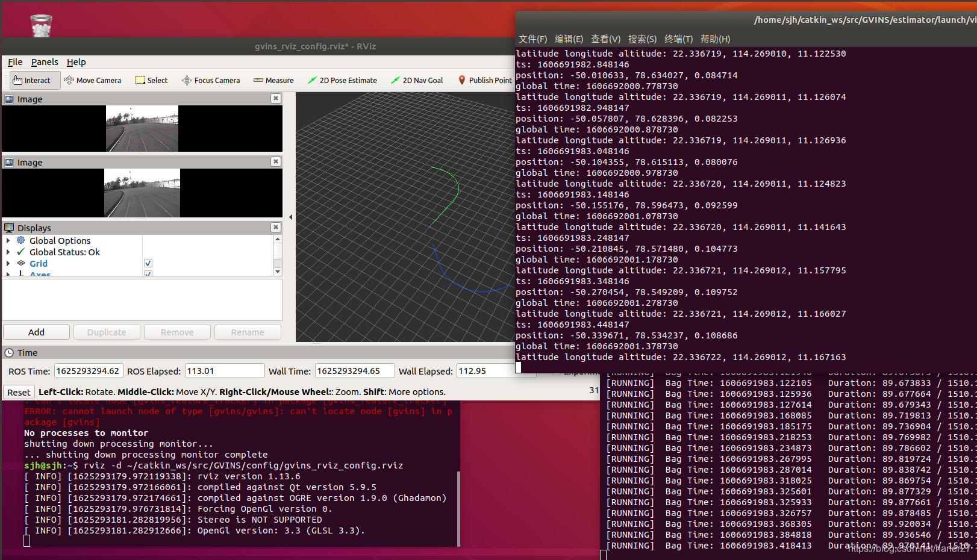Expand the Grid display item
The height and width of the screenshot is (560, 977).
point(8,264)
